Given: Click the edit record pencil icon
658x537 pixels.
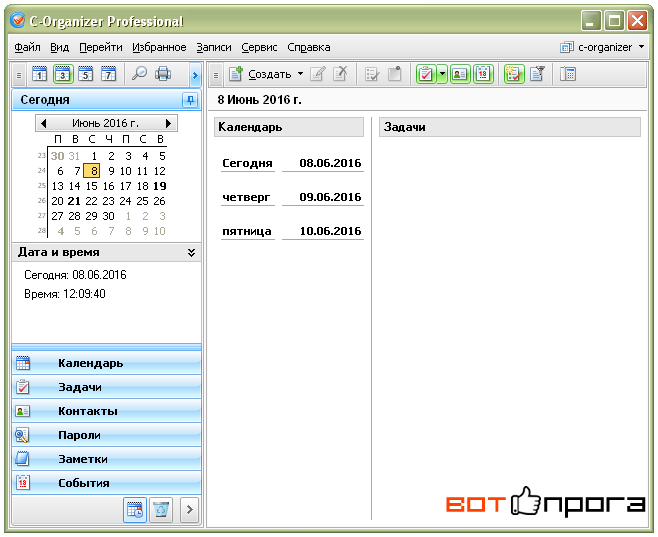Looking at the screenshot, I should tap(318, 74).
